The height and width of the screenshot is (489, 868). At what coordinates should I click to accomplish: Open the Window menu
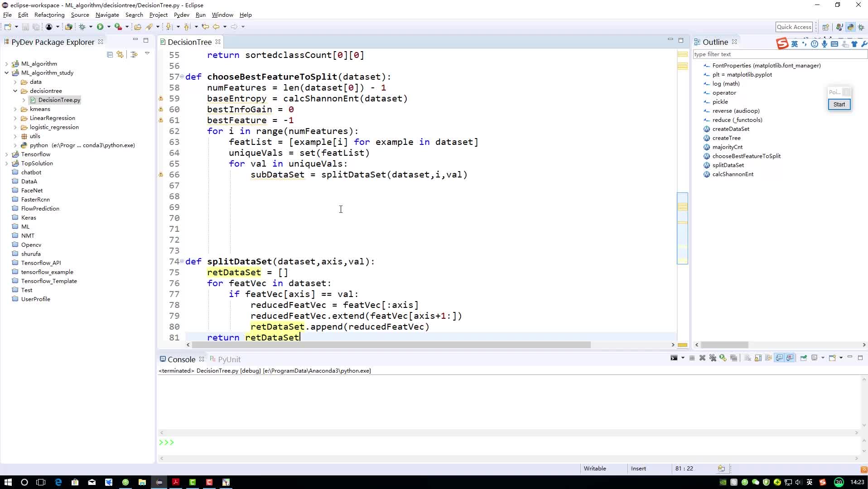click(x=222, y=15)
